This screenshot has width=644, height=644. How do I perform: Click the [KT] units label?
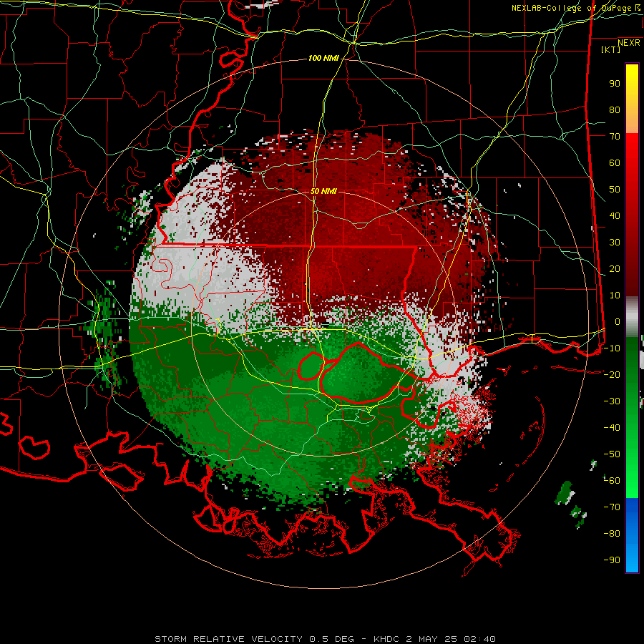tap(611, 49)
